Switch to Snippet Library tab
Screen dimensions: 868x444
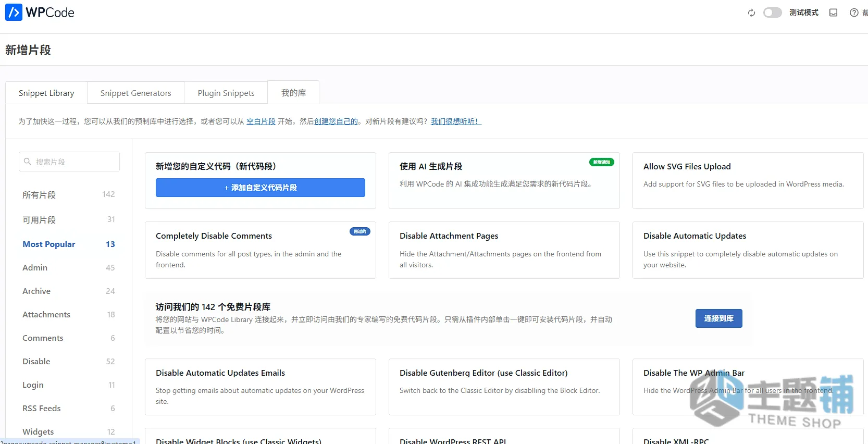[x=46, y=93]
